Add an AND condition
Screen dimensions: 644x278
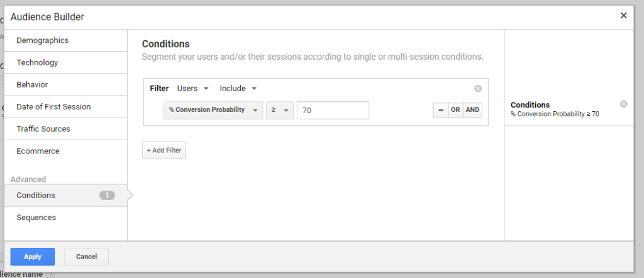[x=472, y=110]
